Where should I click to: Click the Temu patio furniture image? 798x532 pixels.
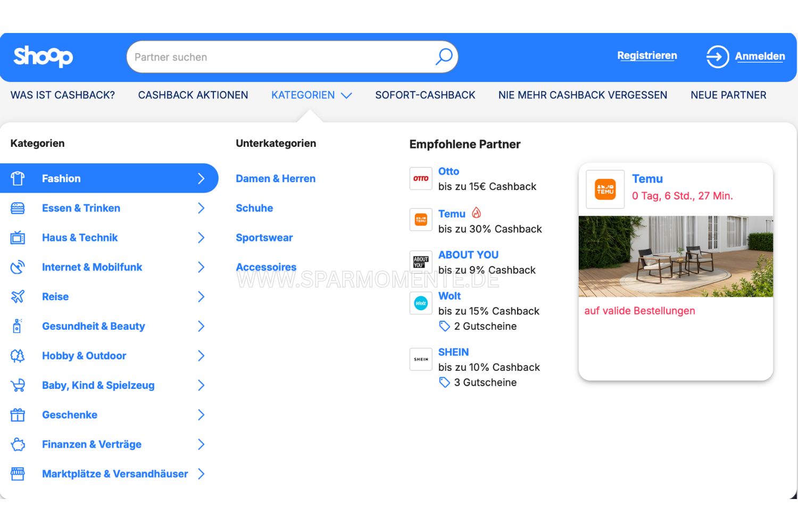tap(676, 256)
